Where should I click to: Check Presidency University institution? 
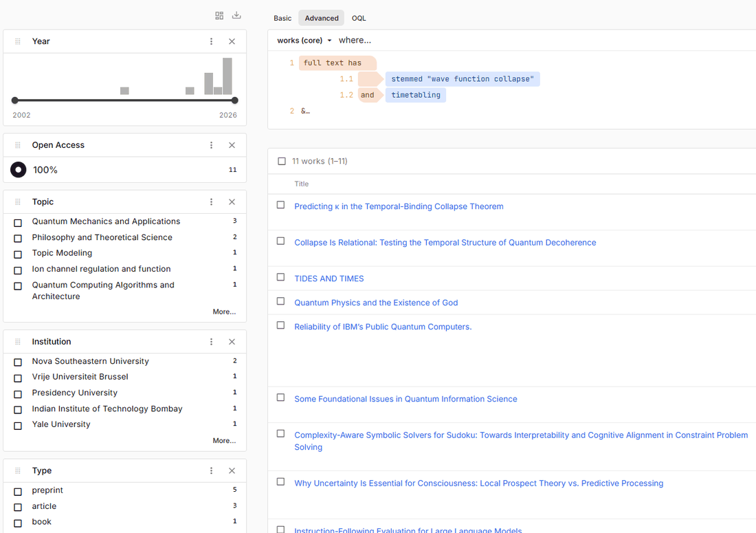(18, 394)
